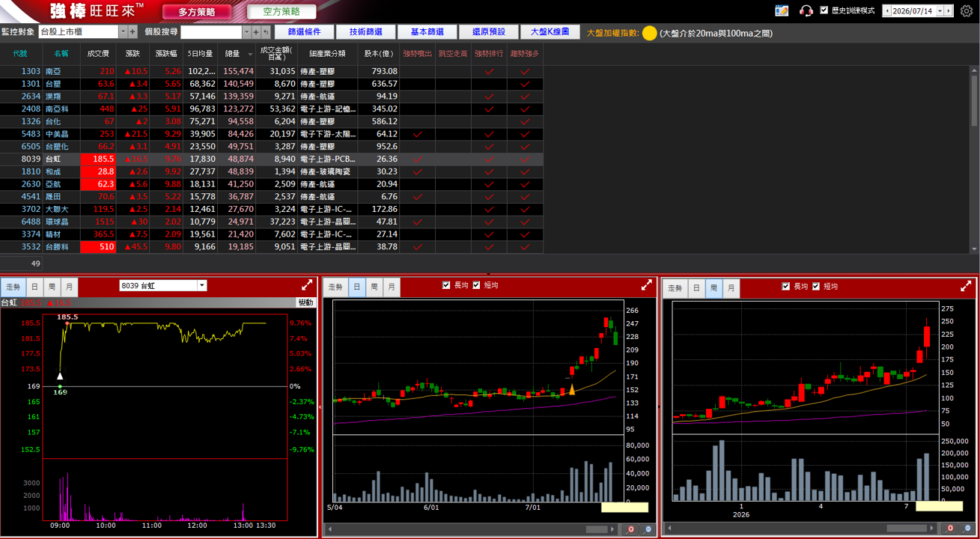Add stock using plus icon beside 個股搜尋
This screenshot has height=539, width=980.
point(256,32)
